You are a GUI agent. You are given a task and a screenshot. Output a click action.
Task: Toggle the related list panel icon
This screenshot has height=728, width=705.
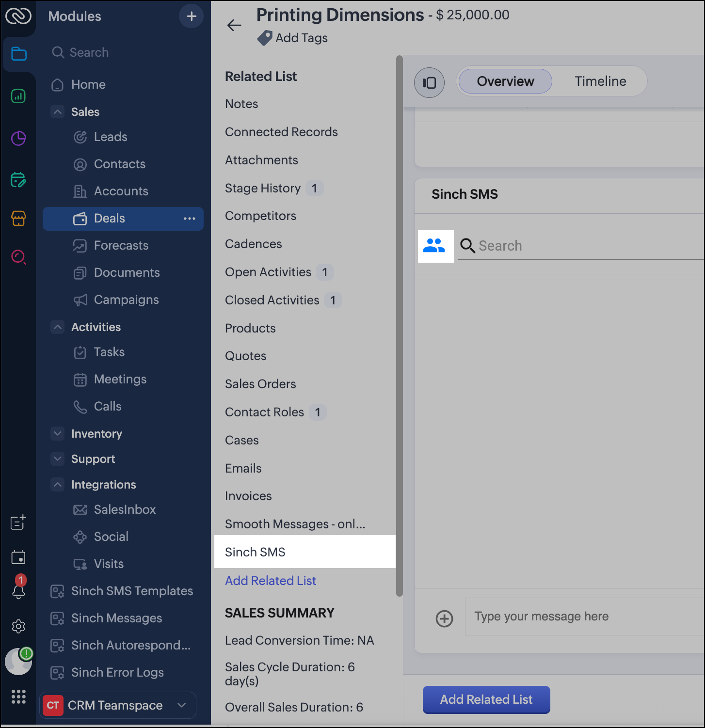pos(429,82)
